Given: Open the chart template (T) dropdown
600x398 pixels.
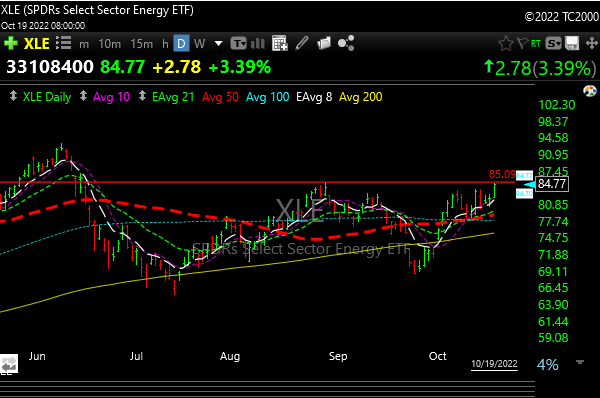Looking at the screenshot, I should [x=238, y=44].
